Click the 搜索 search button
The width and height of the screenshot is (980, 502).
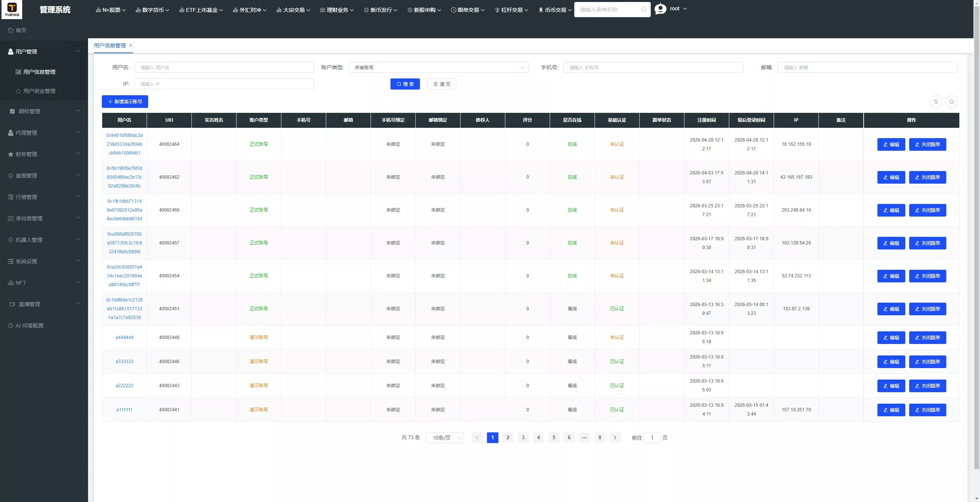pos(405,84)
